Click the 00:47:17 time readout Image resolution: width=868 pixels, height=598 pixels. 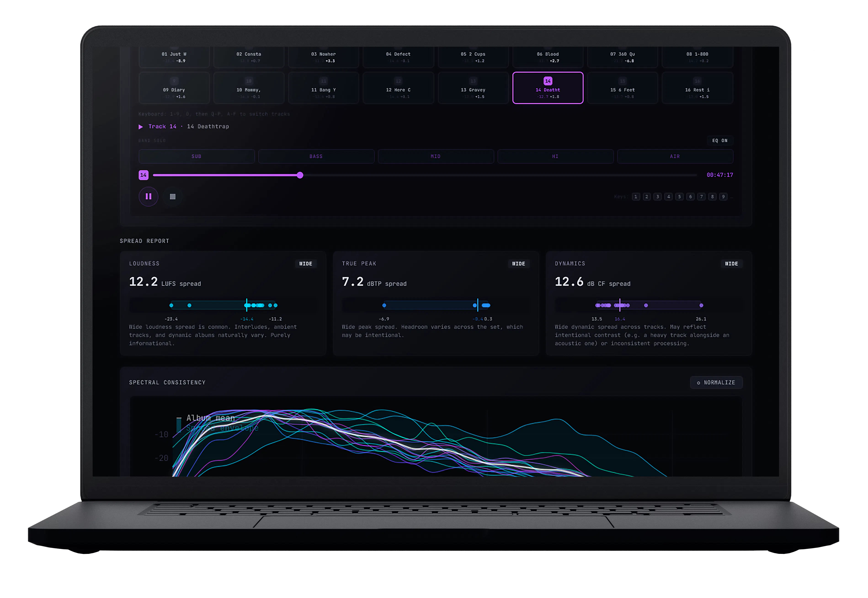coord(720,175)
